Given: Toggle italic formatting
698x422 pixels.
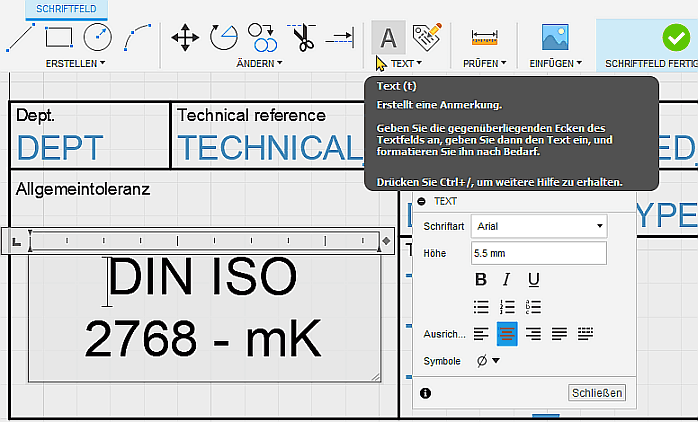Looking at the screenshot, I should 507,279.
